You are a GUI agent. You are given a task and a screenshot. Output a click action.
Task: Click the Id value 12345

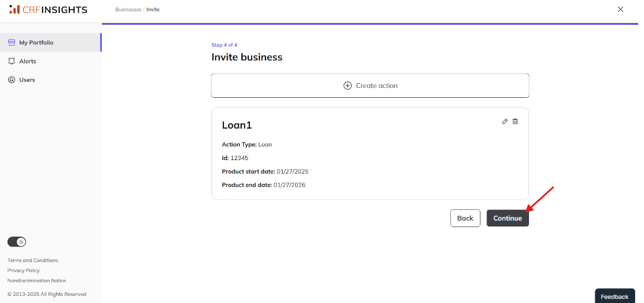(x=239, y=158)
